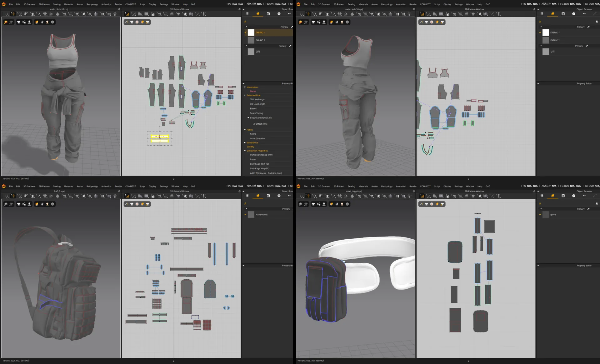Click the pencil edit icon beside first Primary, top-left window
The width and height of the screenshot is (600, 364).
click(x=292, y=27)
